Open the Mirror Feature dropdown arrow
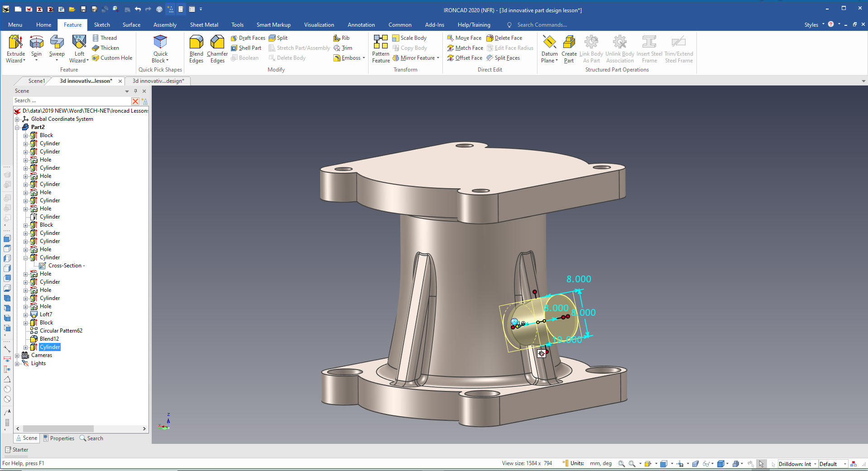868x471 pixels. pyautogui.click(x=438, y=58)
